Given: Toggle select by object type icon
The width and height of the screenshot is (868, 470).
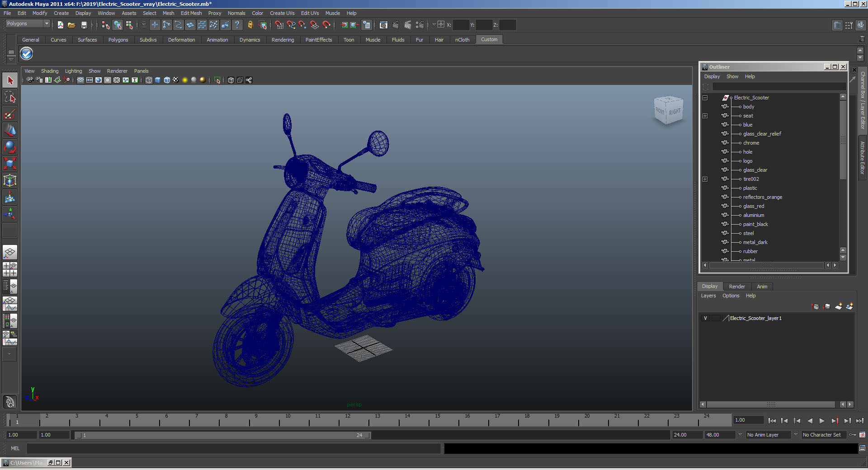Looking at the screenshot, I should (118, 25).
